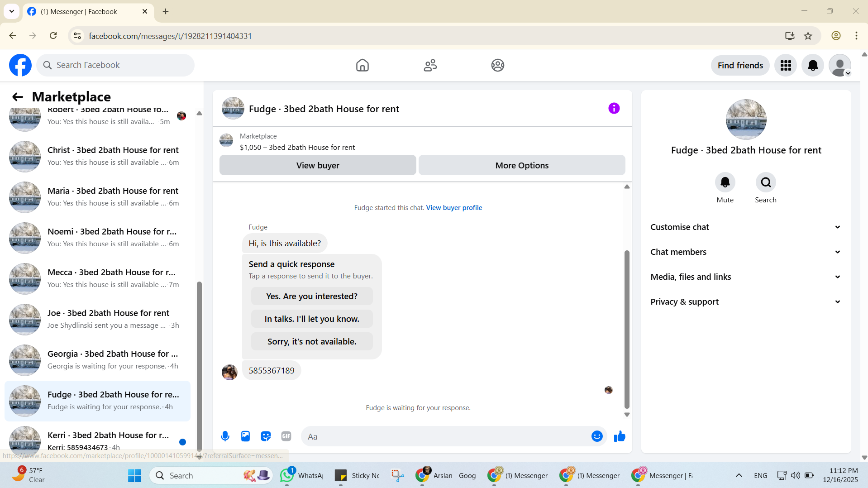Open the Mecca conversation
868x488 pixels.
coord(97,278)
